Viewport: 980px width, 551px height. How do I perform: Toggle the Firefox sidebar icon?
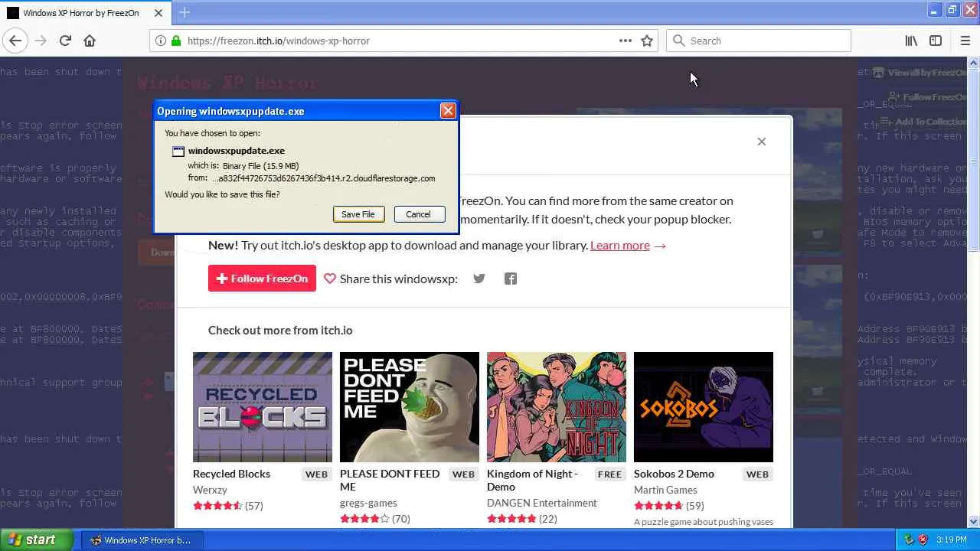click(936, 41)
